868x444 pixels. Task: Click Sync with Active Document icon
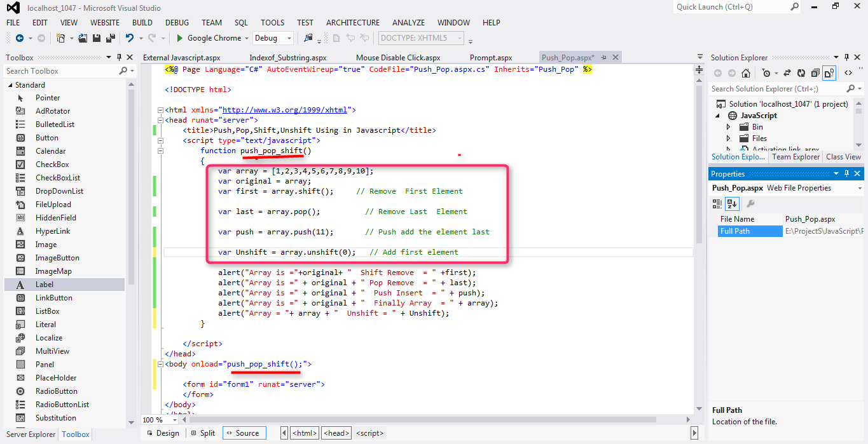click(x=787, y=73)
